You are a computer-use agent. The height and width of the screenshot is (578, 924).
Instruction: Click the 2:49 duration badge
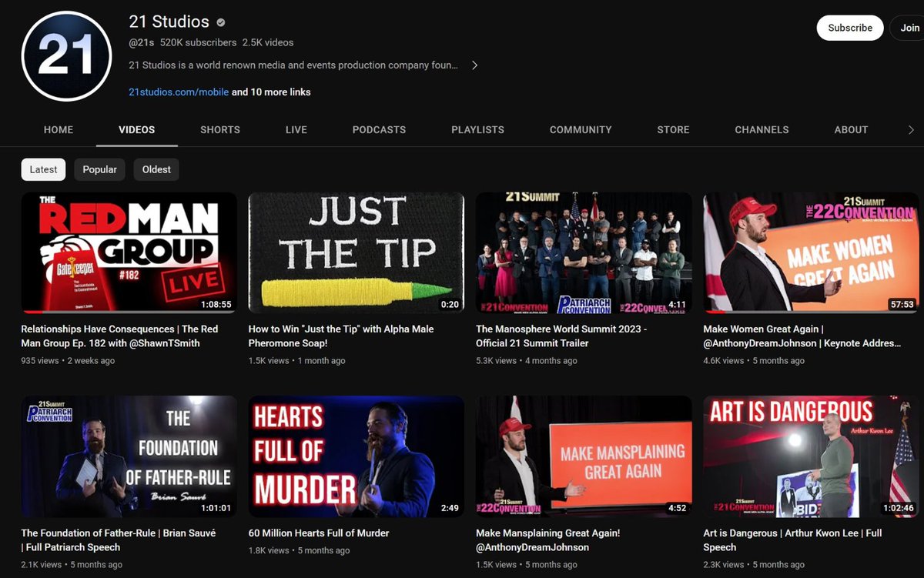click(x=450, y=508)
